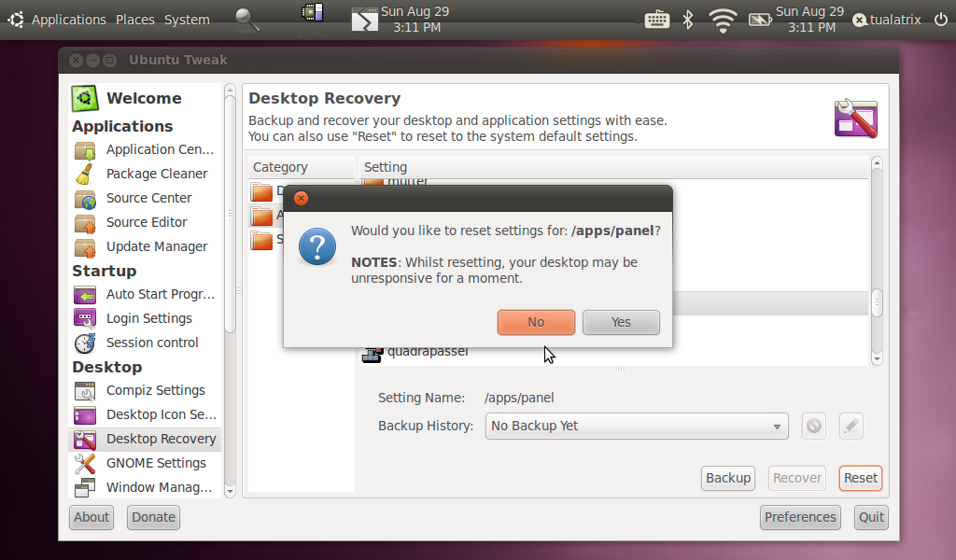Open Source Center in sidebar
The image size is (956, 560).
point(145,198)
